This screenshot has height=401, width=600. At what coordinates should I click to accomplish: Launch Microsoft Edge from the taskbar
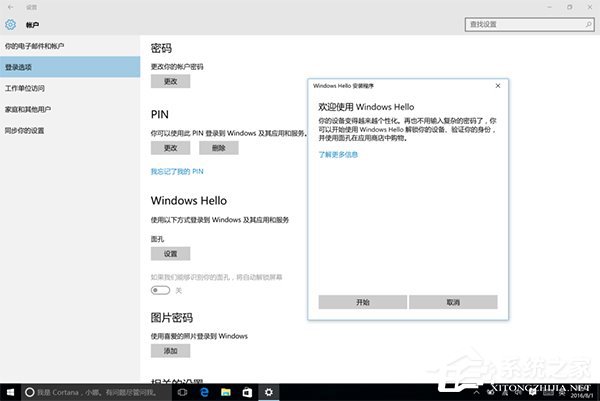tap(204, 392)
